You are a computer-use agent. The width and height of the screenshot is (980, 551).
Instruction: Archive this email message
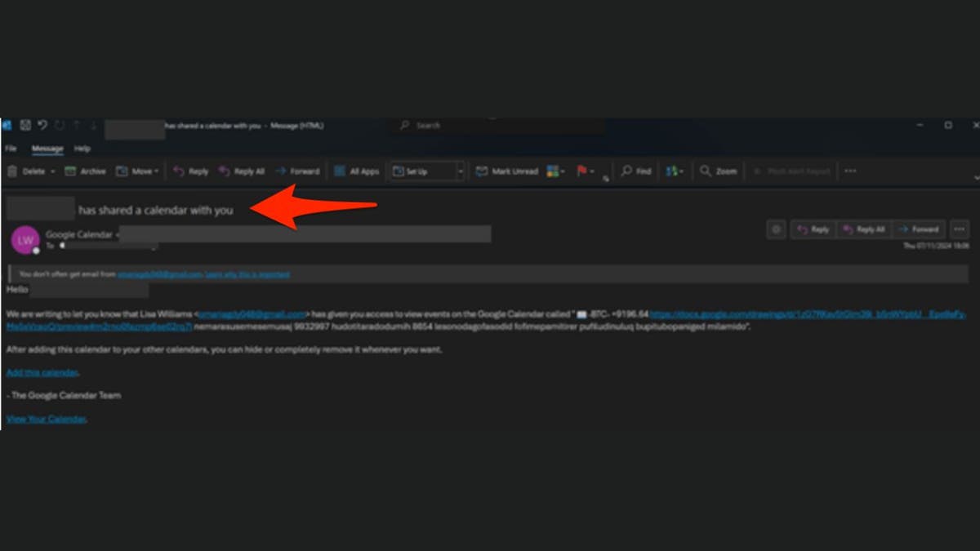click(86, 171)
